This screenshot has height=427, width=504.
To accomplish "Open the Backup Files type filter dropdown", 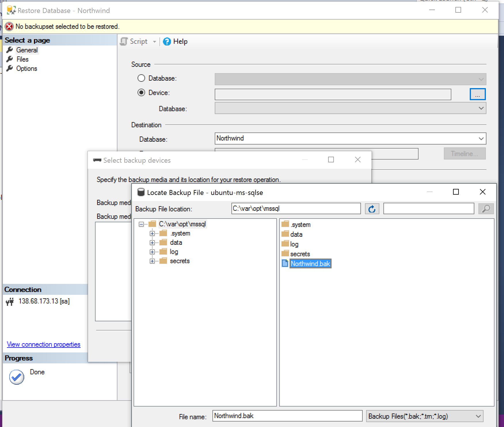I will (478, 416).
